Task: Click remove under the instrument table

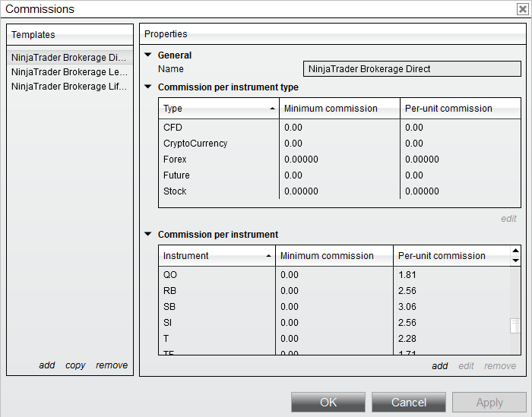Action: tap(500, 366)
